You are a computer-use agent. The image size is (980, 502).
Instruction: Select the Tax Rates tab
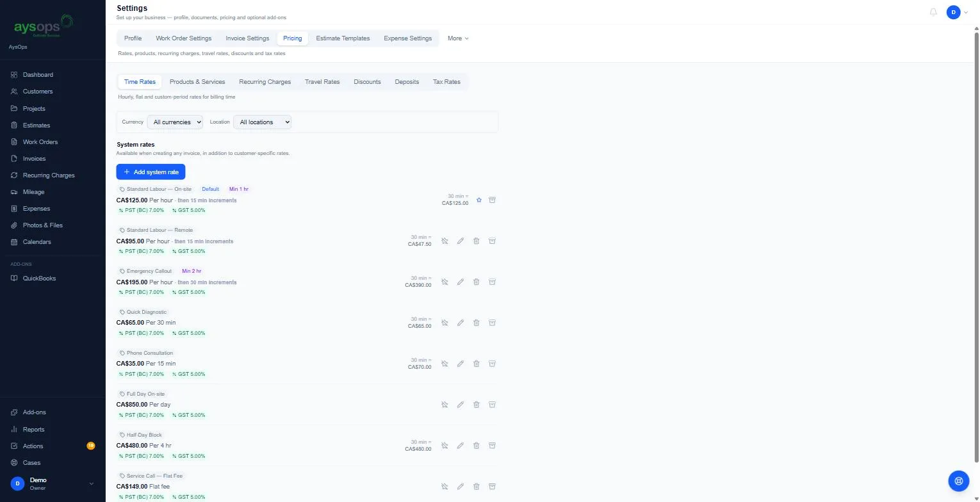tap(446, 82)
